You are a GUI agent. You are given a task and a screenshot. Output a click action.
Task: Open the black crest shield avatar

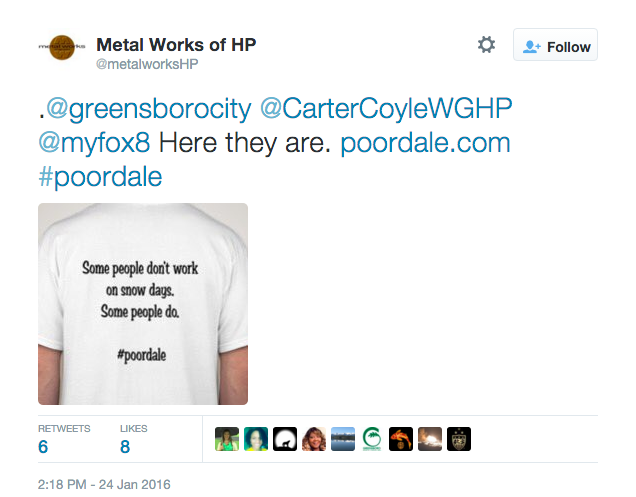pyautogui.click(x=459, y=439)
